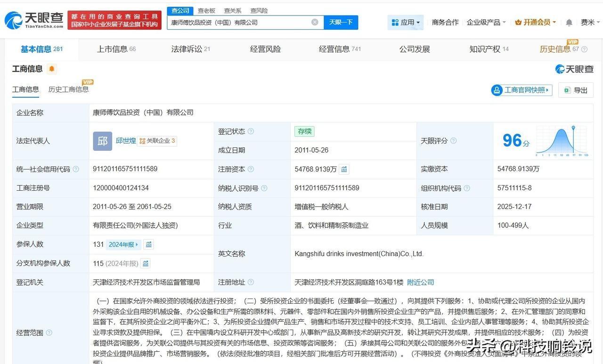Click the 组织机构代码 value 57511115-8
Screen dimensions: 603x364
pyautogui.click(x=514, y=188)
